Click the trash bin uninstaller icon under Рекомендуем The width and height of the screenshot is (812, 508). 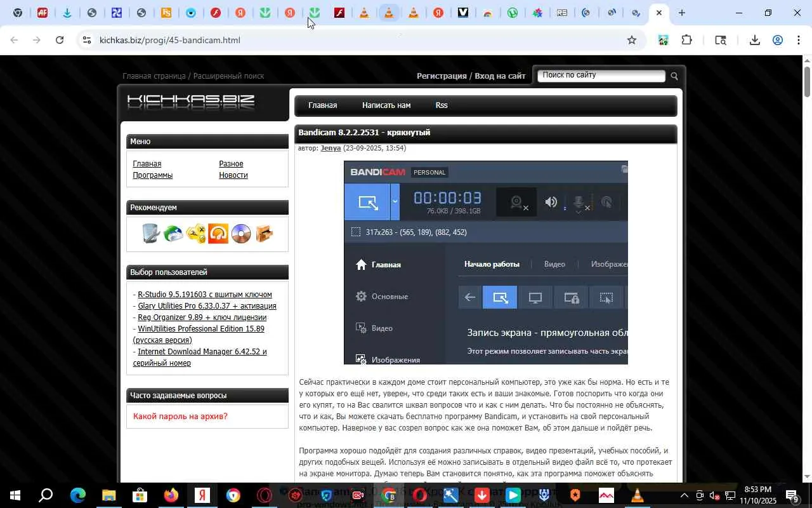[150, 234]
